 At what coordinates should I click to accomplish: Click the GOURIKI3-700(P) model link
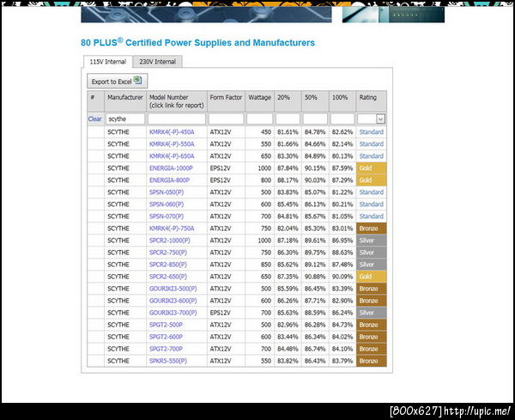pyautogui.click(x=173, y=313)
